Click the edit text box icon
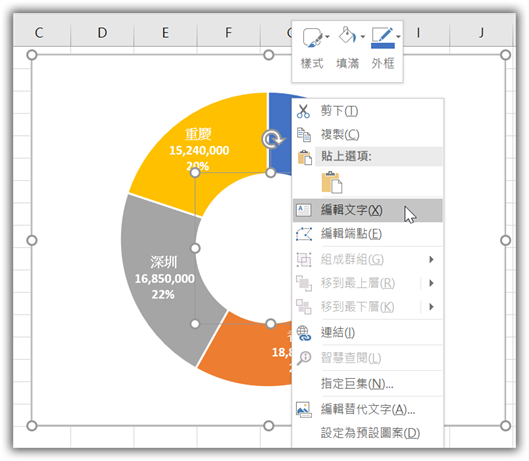 (304, 210)
